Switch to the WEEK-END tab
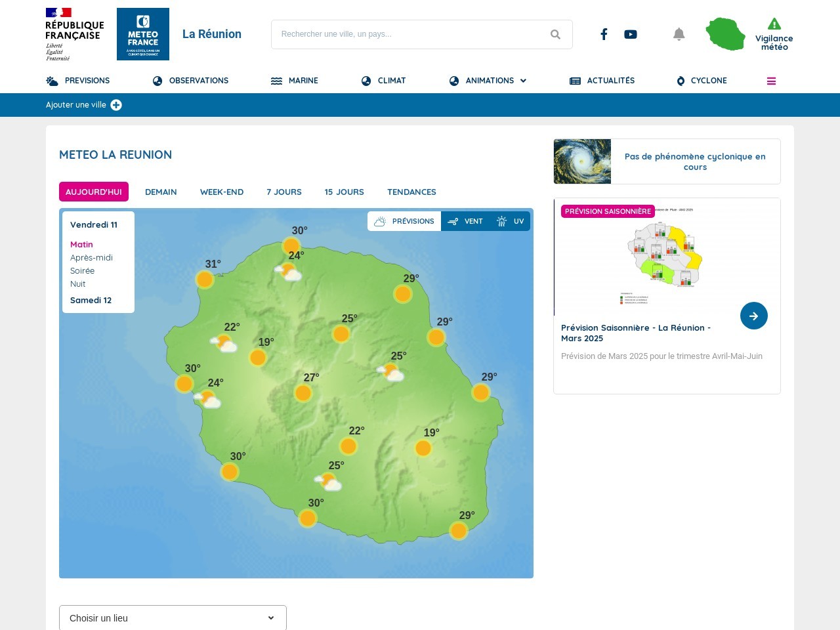 click(x=222, y=192)
